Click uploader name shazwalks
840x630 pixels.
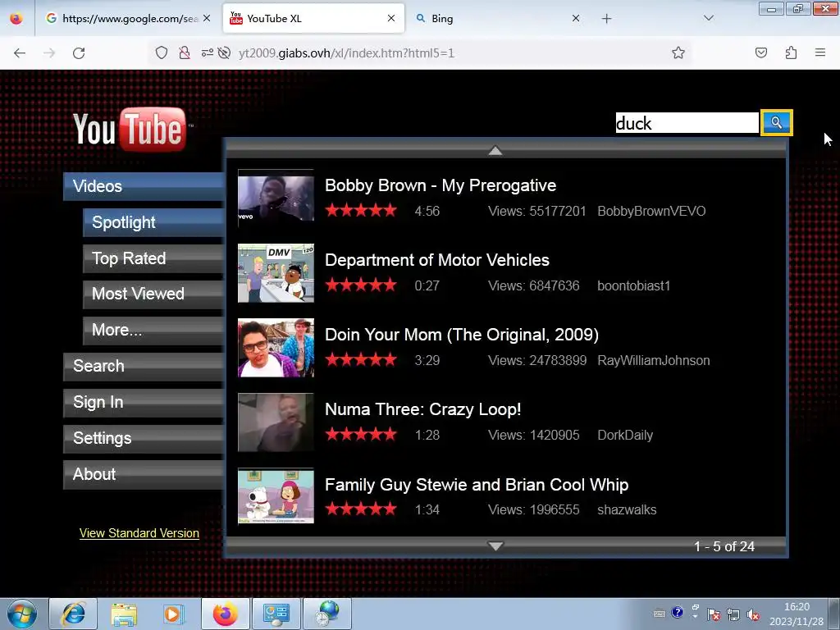click(x=627, y=509)
